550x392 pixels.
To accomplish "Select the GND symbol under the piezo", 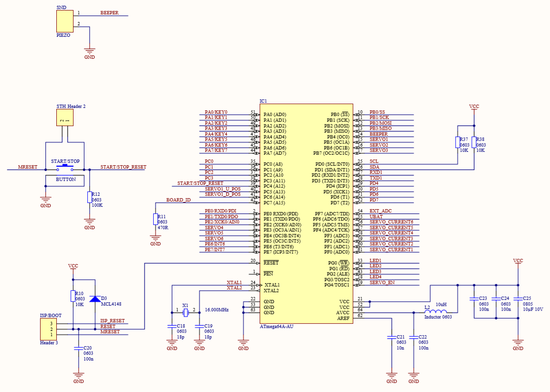I will pyautogui.click(x=89, y=51).
